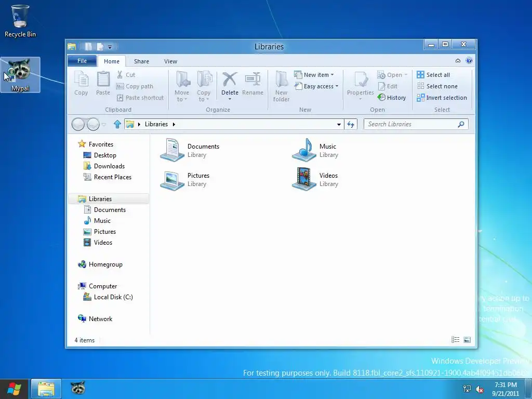Click the Refresh button beside address bar
The width and height of the screenshot is (532, 399).
351,124
